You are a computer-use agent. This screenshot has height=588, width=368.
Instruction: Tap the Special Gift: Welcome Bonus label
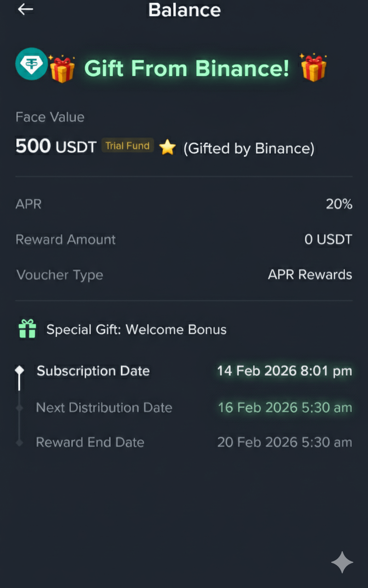(x=136, y=329)
